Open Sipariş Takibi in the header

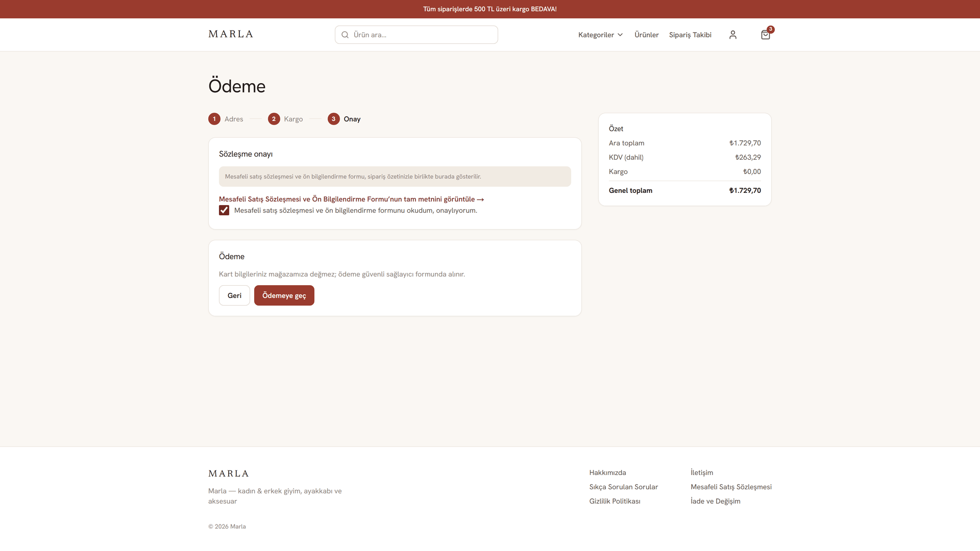click(690, 35)
